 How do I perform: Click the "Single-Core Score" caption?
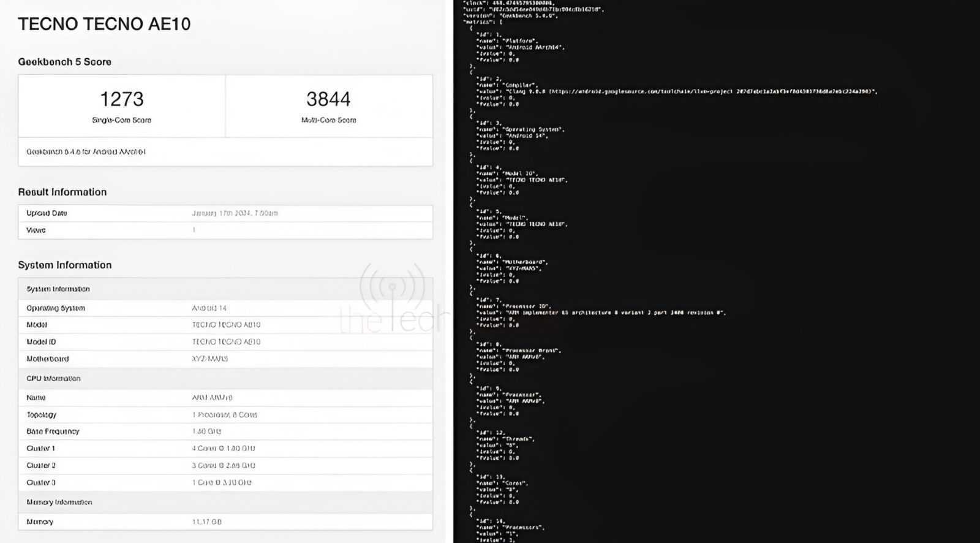pos(121,120)
